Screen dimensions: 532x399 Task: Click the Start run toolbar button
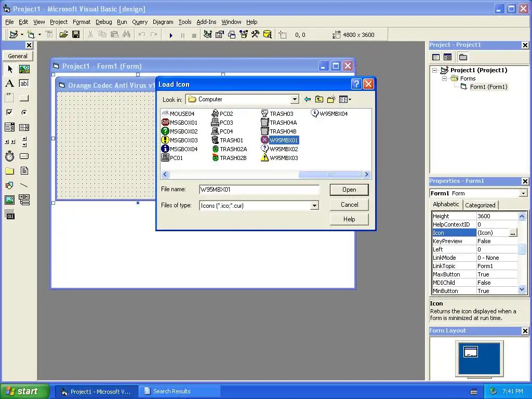[171, 35]
